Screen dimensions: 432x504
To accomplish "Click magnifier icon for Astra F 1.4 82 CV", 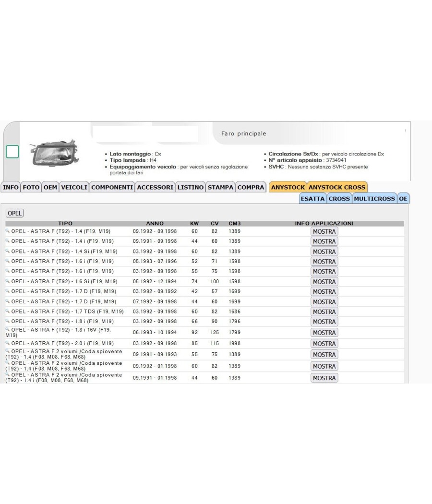I will pos(7,230).
